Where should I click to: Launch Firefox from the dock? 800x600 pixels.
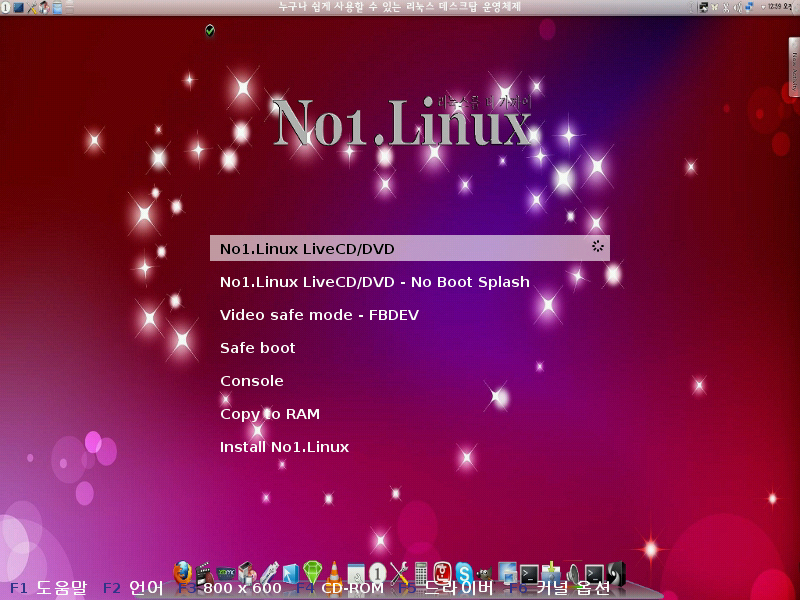pyautogui.click(x=182, y=572)
